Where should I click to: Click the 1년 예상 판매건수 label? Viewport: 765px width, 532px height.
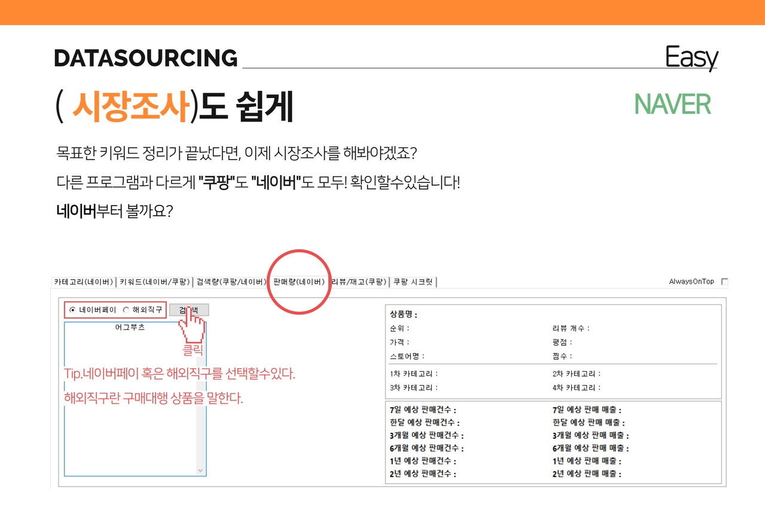(423, 461)
